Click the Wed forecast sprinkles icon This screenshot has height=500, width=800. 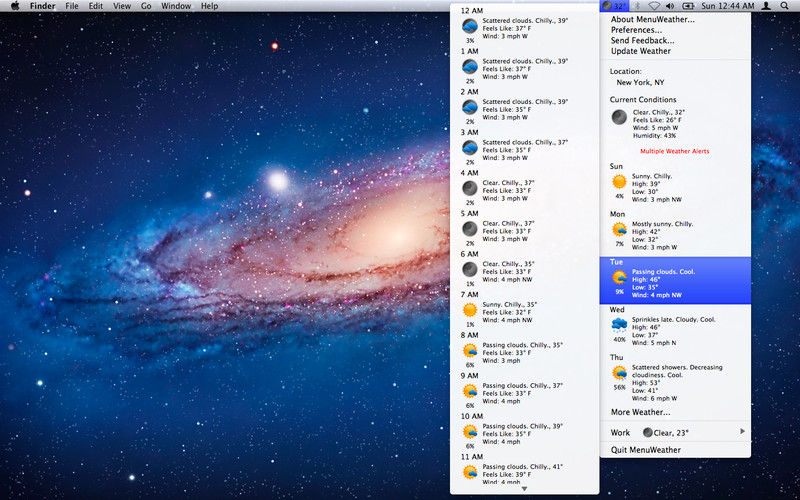click(620, 324)
